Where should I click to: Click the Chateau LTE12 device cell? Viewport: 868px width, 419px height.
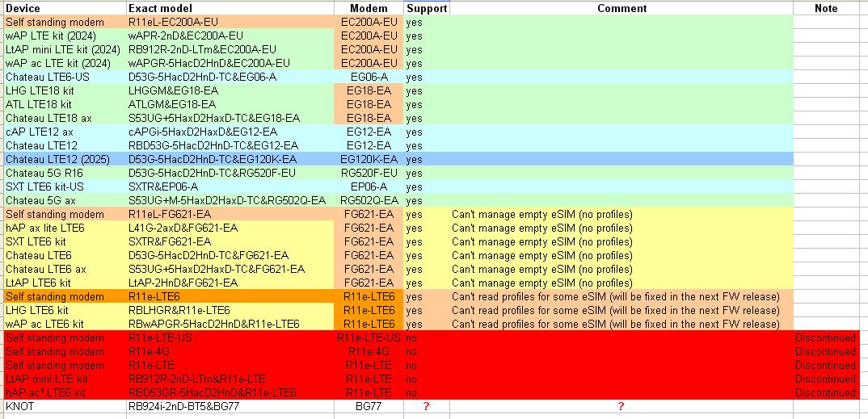(63, 146)
